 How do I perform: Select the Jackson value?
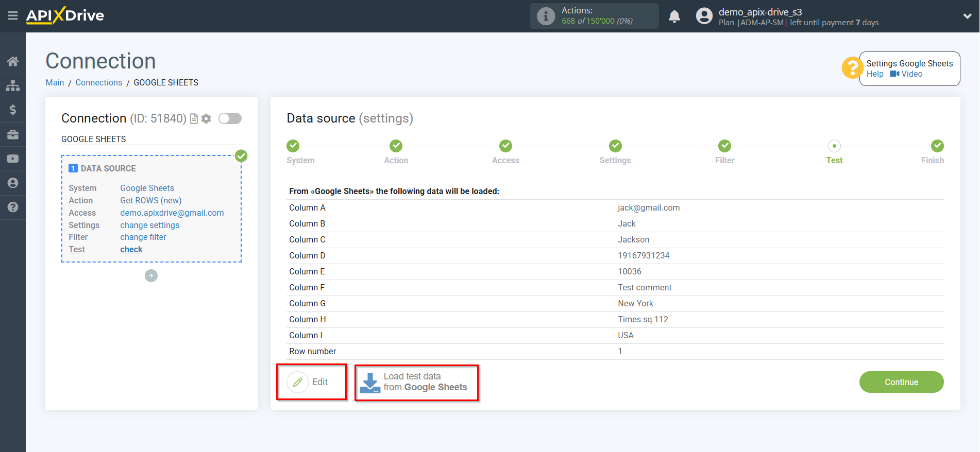click(x=634, y=240)
